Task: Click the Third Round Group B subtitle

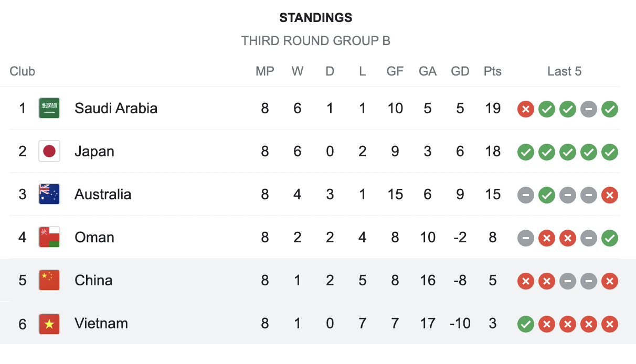Action: pyautogui.click(x=315, y=41)
